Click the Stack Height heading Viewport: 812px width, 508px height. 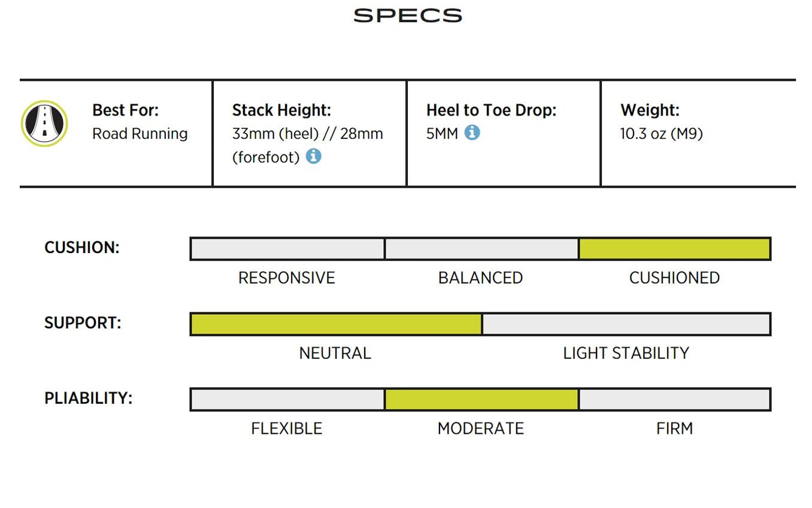pyautogui.click(x=281, y=110)
